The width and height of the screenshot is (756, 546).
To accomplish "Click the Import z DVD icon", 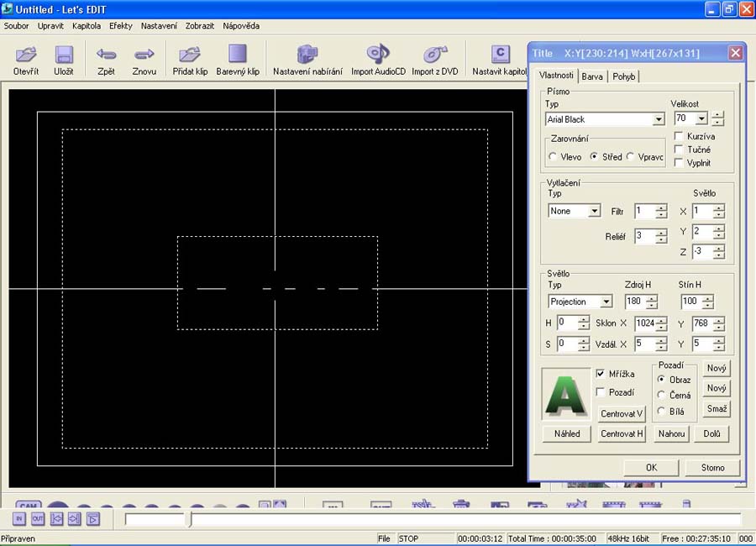I will point(434,55).
